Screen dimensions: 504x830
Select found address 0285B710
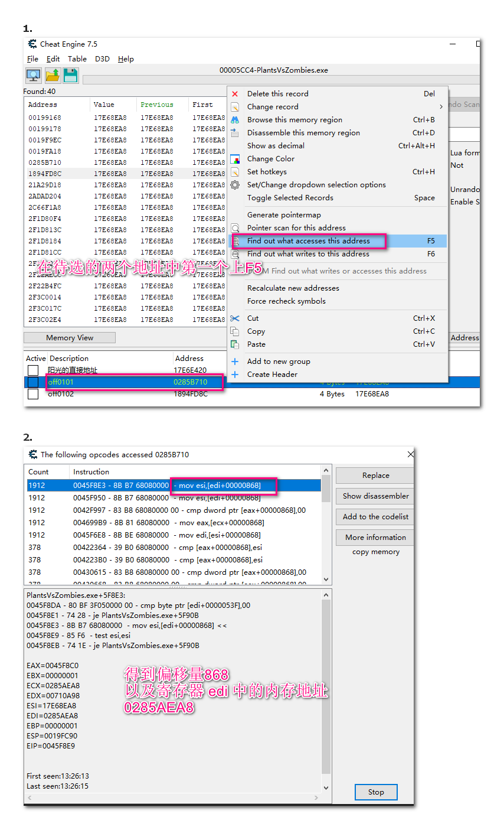[x=125, y=162]
